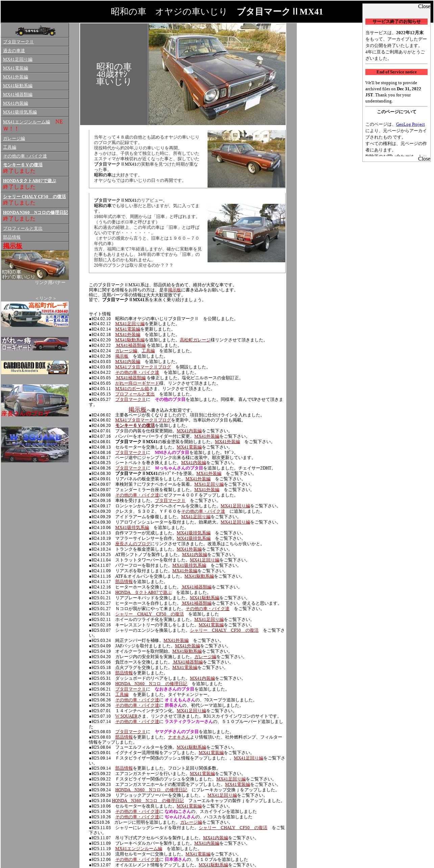Open 過去の車達 sidebar menu item
Image resolution: width=434 pixels, height=868 pixels.
click(14, 51)
